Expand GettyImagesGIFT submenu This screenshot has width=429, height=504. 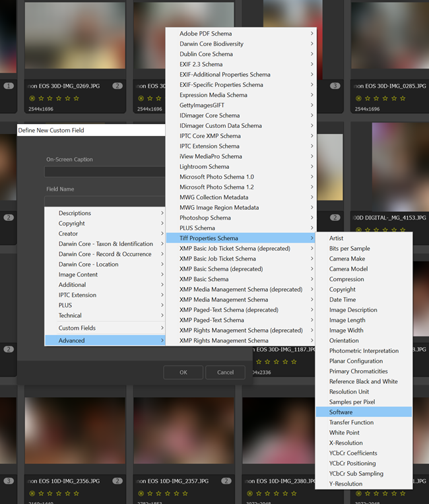(x=241, y=105)
